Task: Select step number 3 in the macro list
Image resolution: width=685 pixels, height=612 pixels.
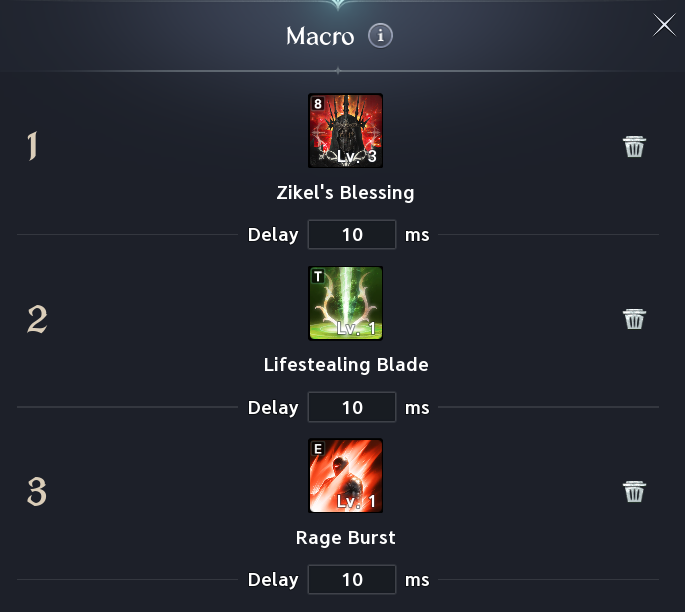Action: point(37,491)
